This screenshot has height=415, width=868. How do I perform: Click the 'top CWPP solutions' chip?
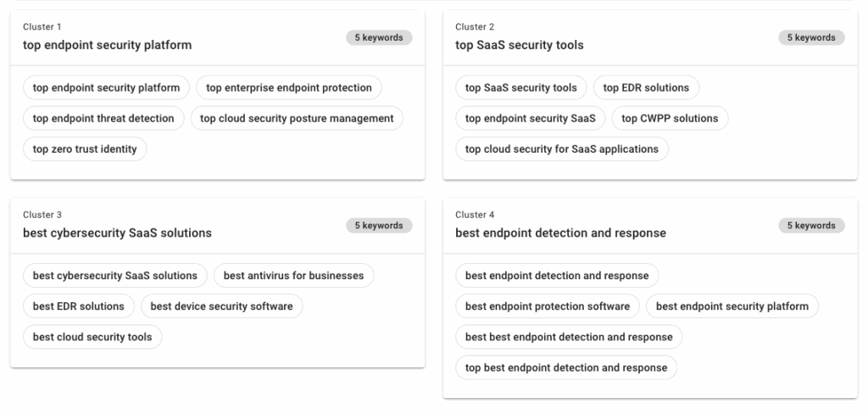pyautogui.click(x=670, y=118)
